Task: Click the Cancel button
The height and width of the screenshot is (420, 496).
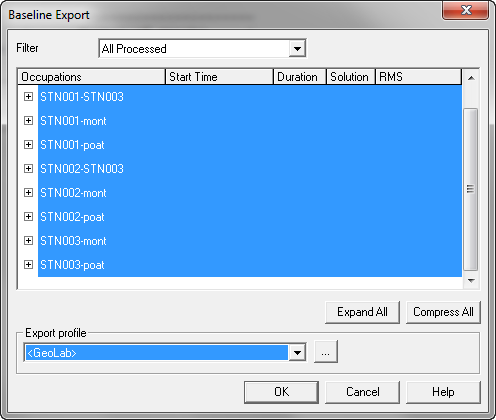Action: [362, 392]
